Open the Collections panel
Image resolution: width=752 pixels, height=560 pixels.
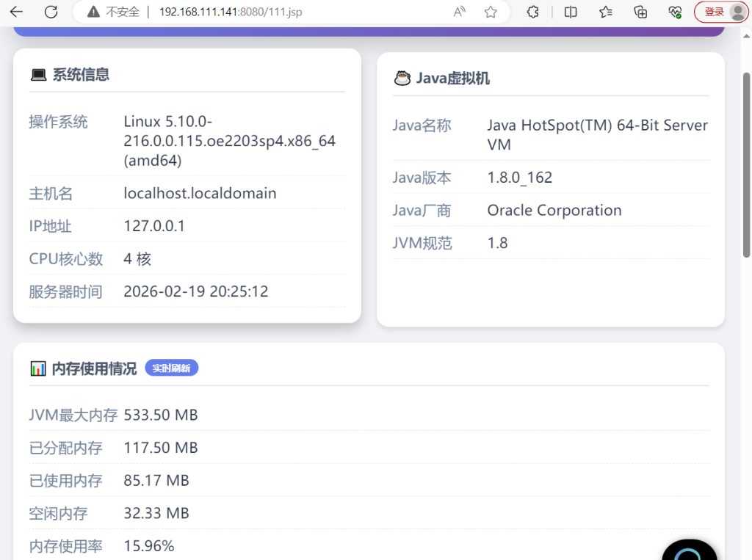pos(640,12)
